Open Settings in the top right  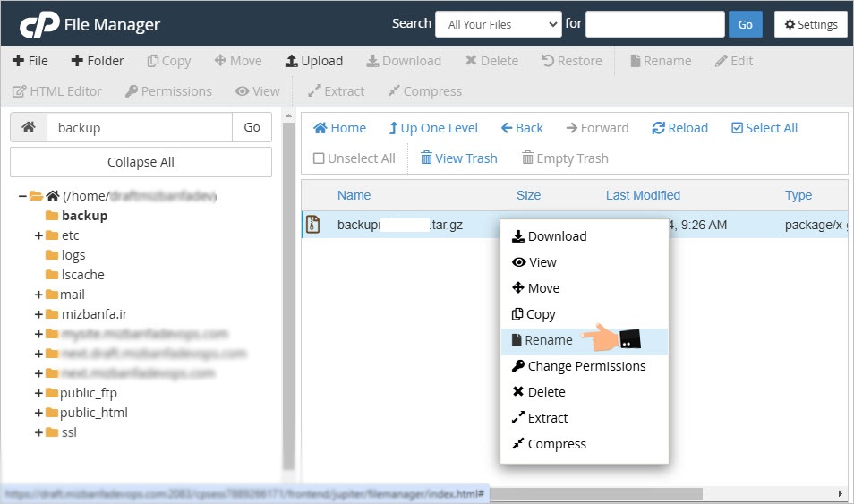[810, 24]
